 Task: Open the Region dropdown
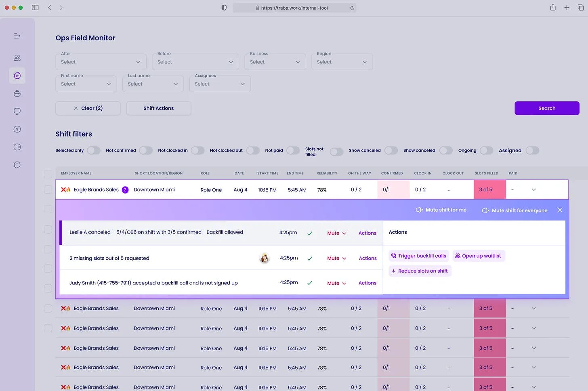[x=342, y=62]
